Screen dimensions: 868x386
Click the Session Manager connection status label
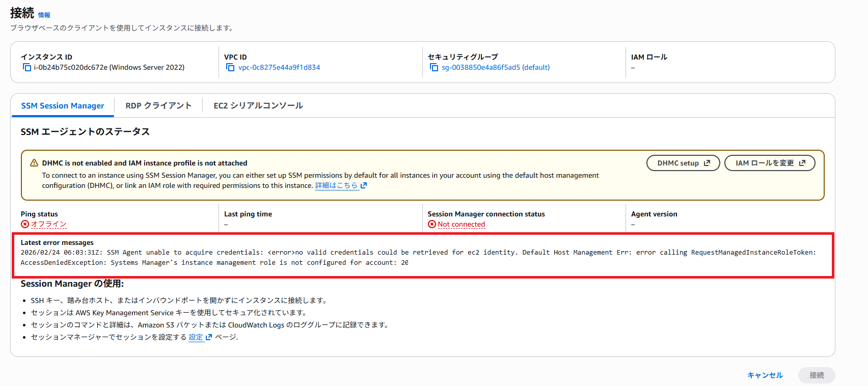pyautogui.click(x=486, y=214)
